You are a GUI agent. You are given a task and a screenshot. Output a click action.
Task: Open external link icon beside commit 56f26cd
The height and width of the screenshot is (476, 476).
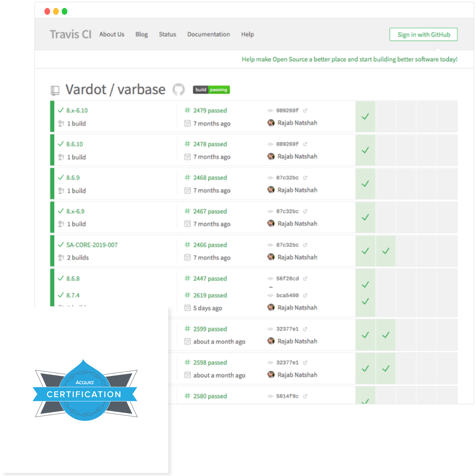(x=305, y=279)
